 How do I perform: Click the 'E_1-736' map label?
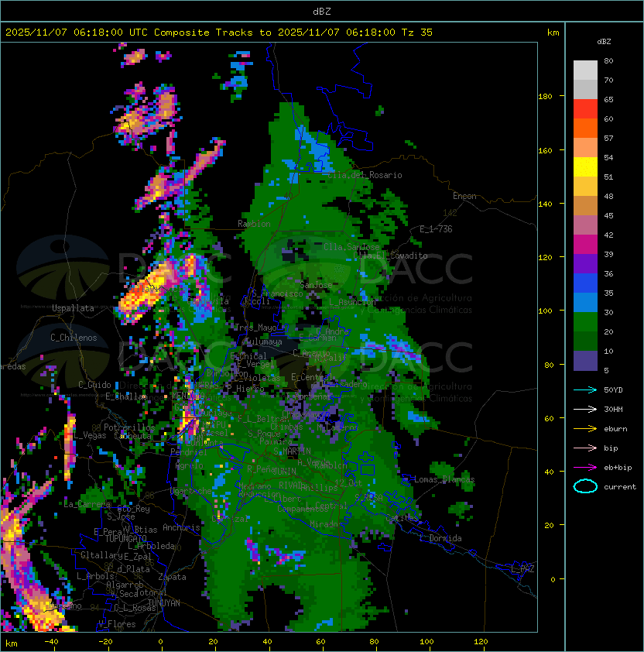(x=436, y=229)
